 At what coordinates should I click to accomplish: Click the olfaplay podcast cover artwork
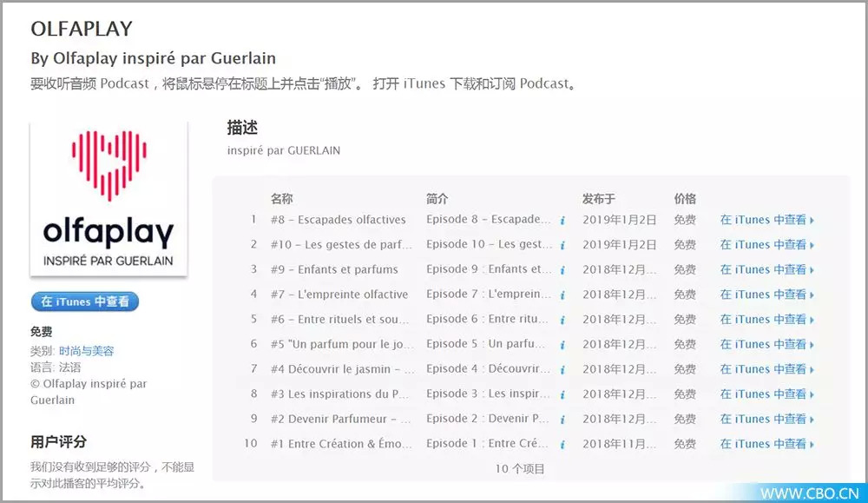[x=108, y=198]
